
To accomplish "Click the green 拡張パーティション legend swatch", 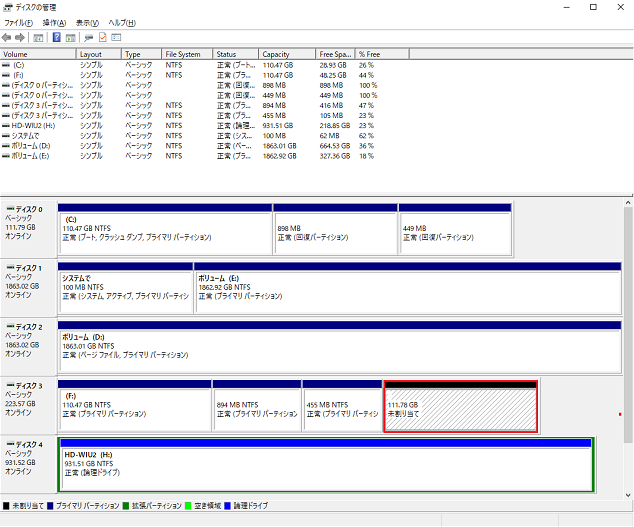I will (x=126, y=506).
